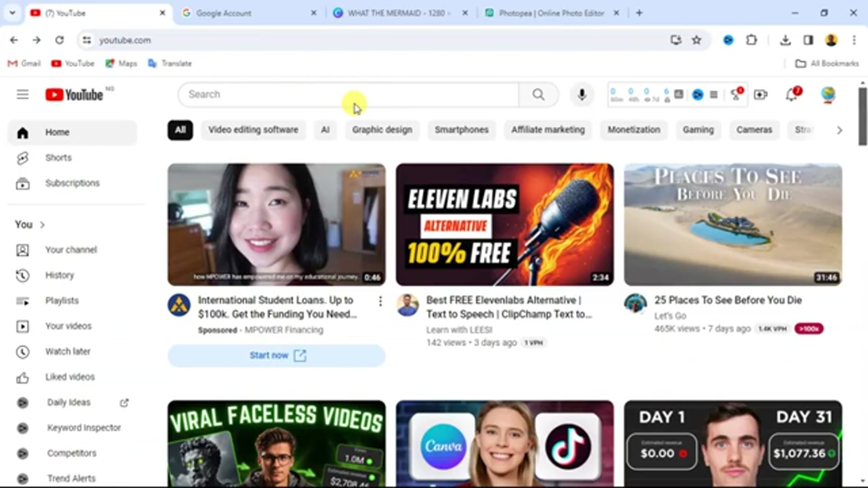This screenshot has width=868, height=488.
Task: Click the Subscriptions sidebar icon
Action: tap(23, 183)
